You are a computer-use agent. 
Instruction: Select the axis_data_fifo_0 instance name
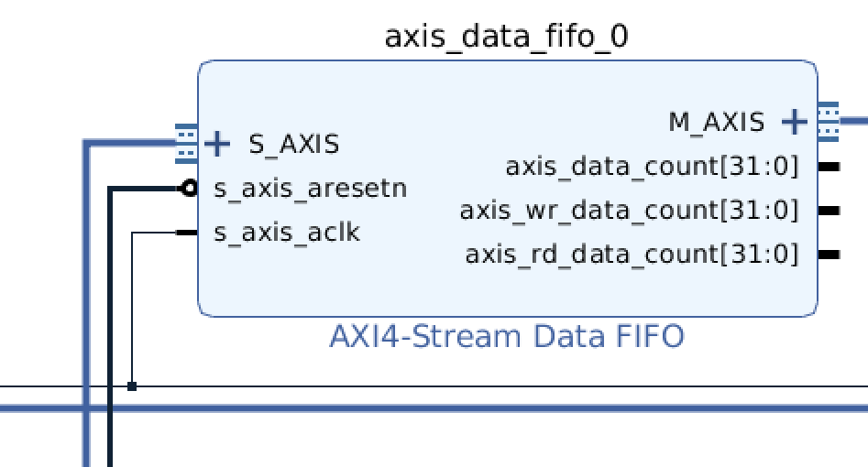[x=506, y=37]
